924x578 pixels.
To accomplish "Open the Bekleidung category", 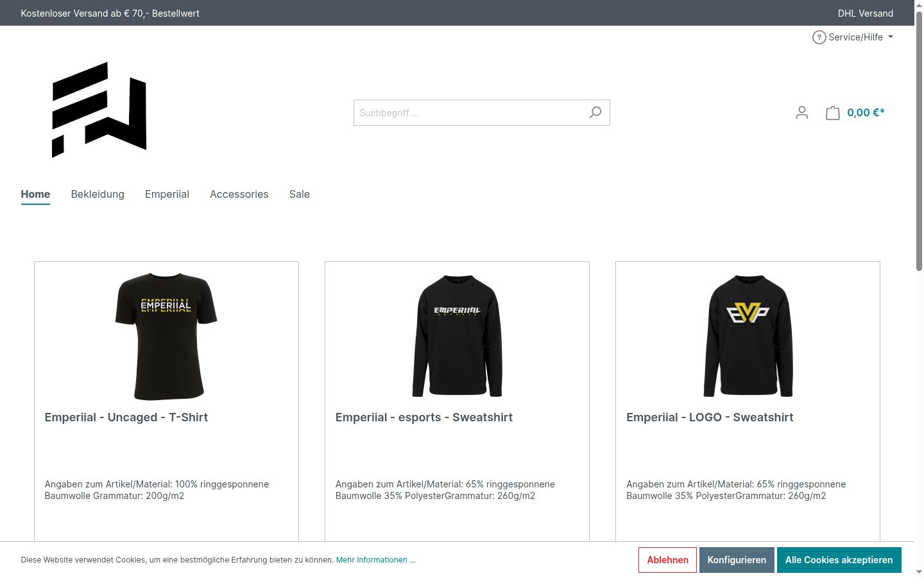I will point(98,194).
